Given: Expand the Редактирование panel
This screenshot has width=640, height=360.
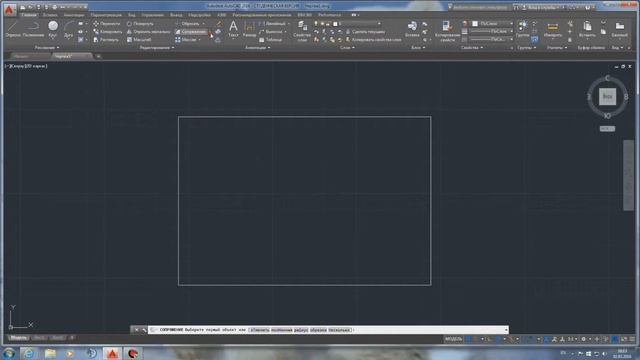Looking at the screenshot, I should (x=157, y=48).
